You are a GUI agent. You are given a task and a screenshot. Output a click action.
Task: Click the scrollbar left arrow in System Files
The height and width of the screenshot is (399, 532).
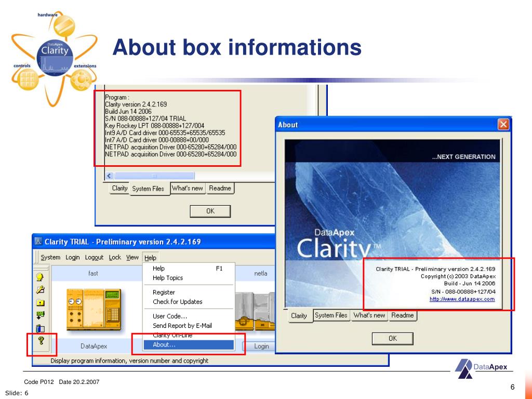(109, 176)
